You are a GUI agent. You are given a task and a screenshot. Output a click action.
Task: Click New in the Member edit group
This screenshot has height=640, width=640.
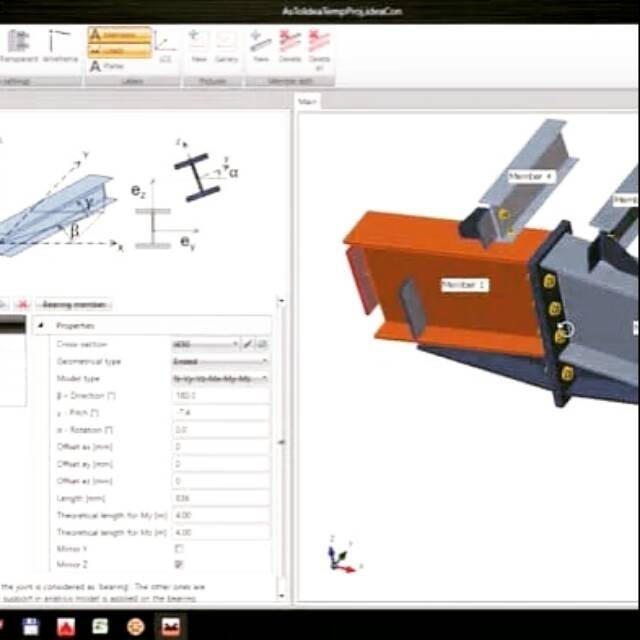(260, 46)
